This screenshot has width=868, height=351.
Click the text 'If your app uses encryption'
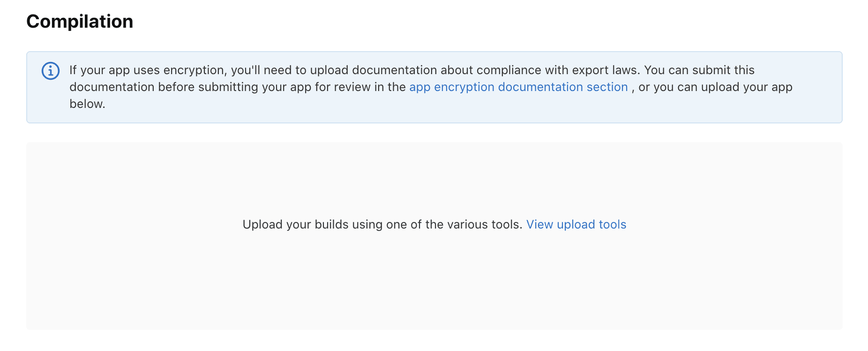click(x=148, y=70)
